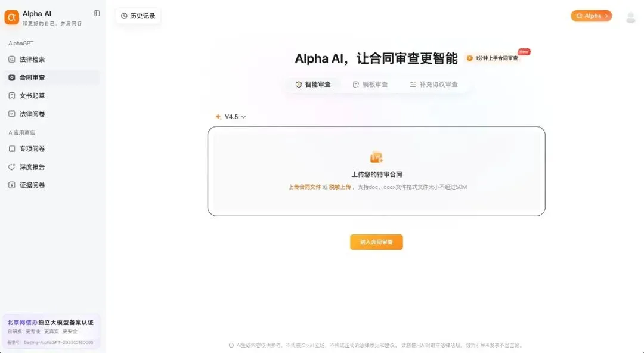Click the Alpha AI title text
The height and width of the screenshot is (353, 644).
(37, 14)
